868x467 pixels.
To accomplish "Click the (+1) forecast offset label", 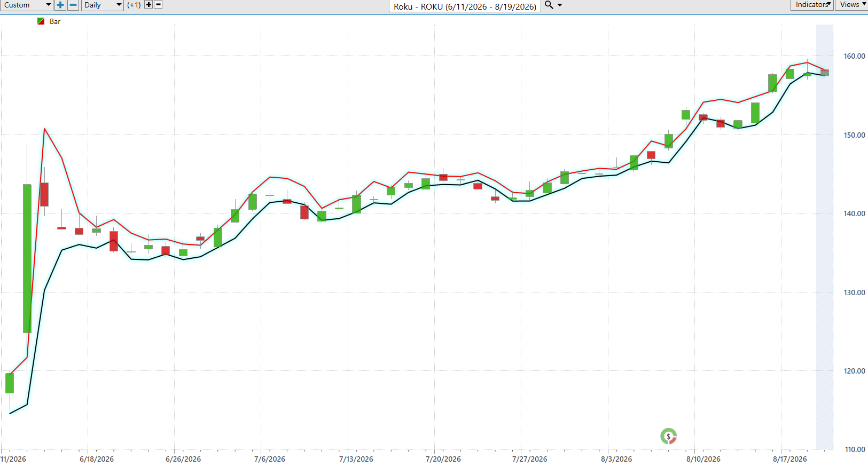I will point(134,5).
